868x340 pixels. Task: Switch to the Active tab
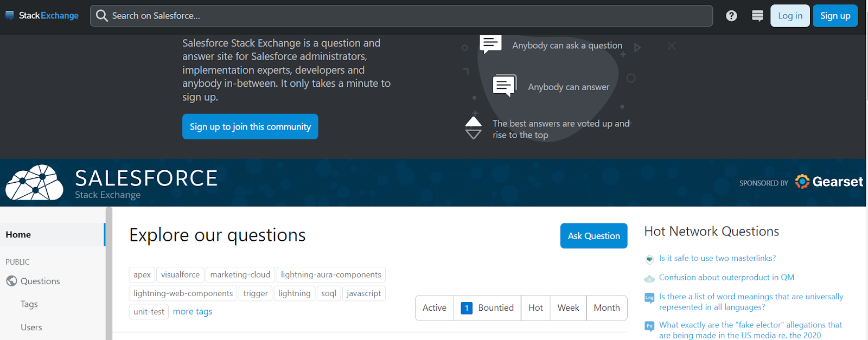tap(435, 308)
